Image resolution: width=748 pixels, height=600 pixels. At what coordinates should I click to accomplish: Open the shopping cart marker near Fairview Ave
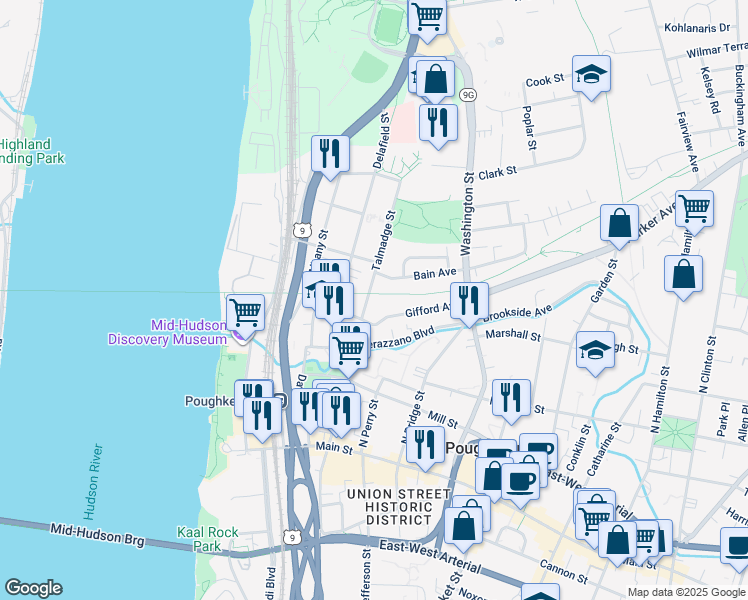[x=694, y=209]
